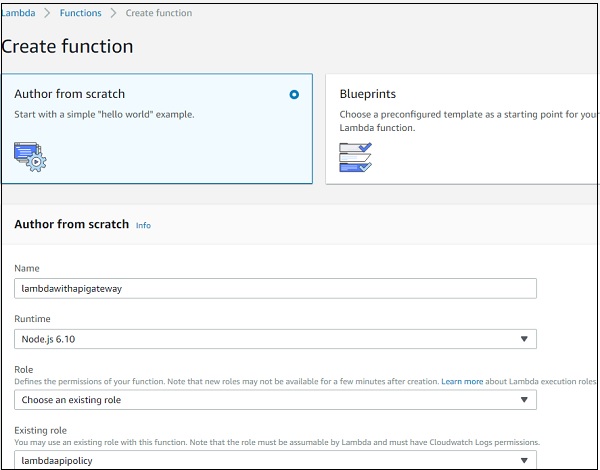Screen dimensions: 600x470
Task: Click the chevron after the Functions breadcrumb
Action: [x=112, y=13]
